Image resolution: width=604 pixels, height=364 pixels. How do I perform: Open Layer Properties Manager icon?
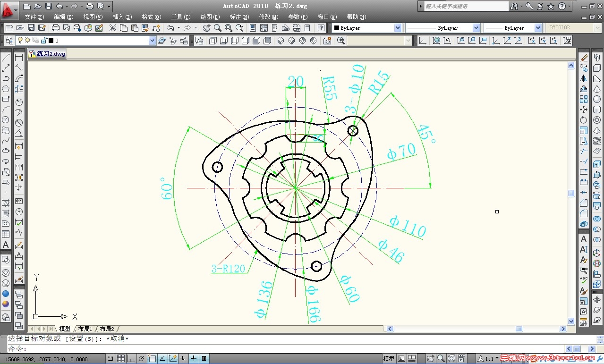point(9,41)
